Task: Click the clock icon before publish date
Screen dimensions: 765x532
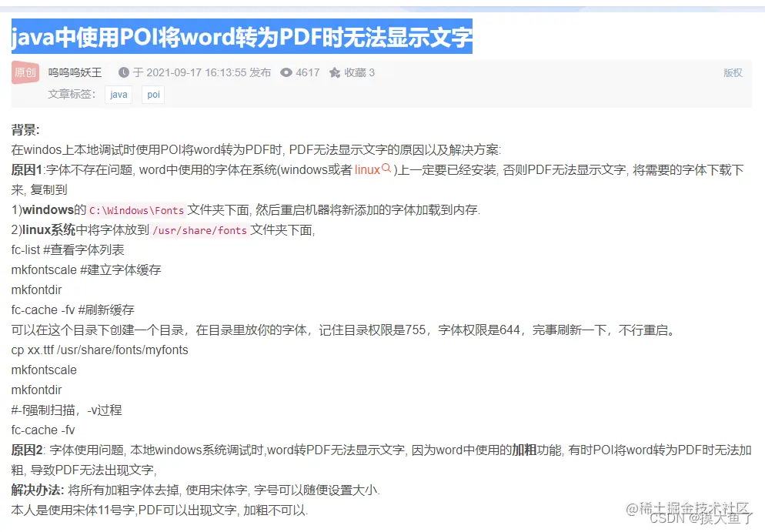Action: point(124,72)
